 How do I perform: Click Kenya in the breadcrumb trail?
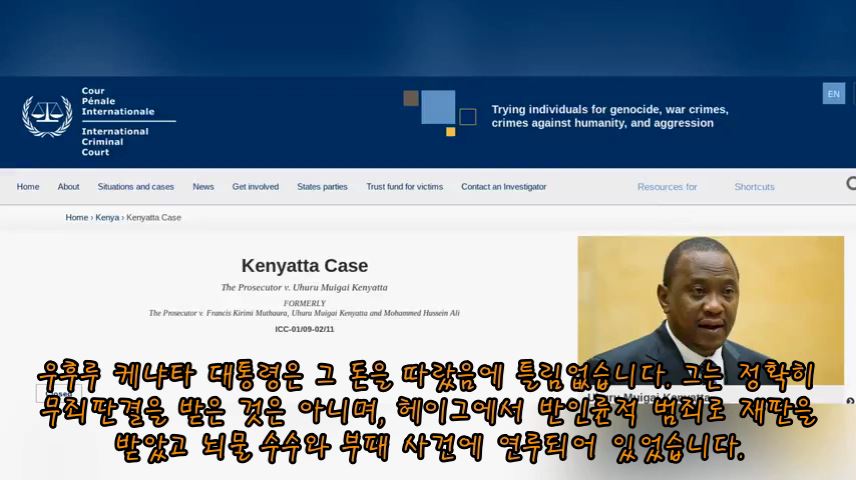click(x=107, y=217)
